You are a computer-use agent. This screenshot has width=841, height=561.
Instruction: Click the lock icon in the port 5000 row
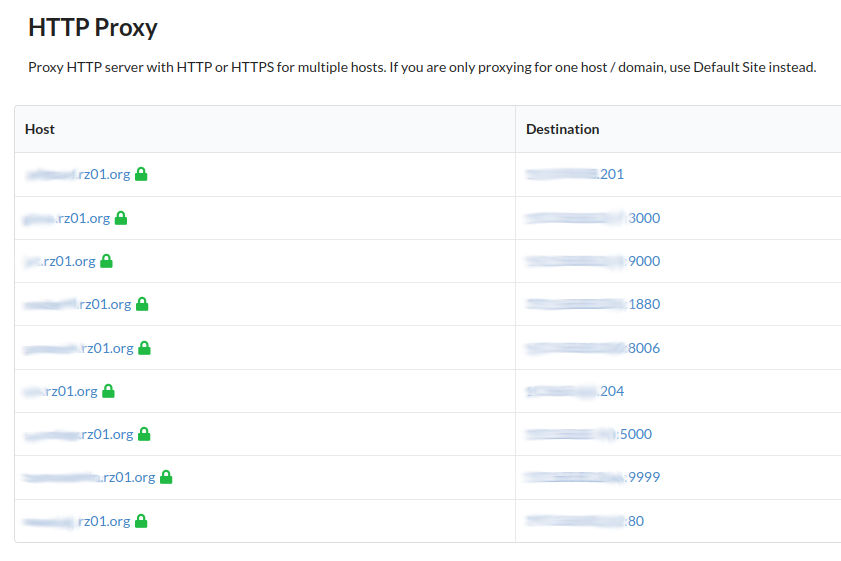pyautogui.click(x=144, y=434)
